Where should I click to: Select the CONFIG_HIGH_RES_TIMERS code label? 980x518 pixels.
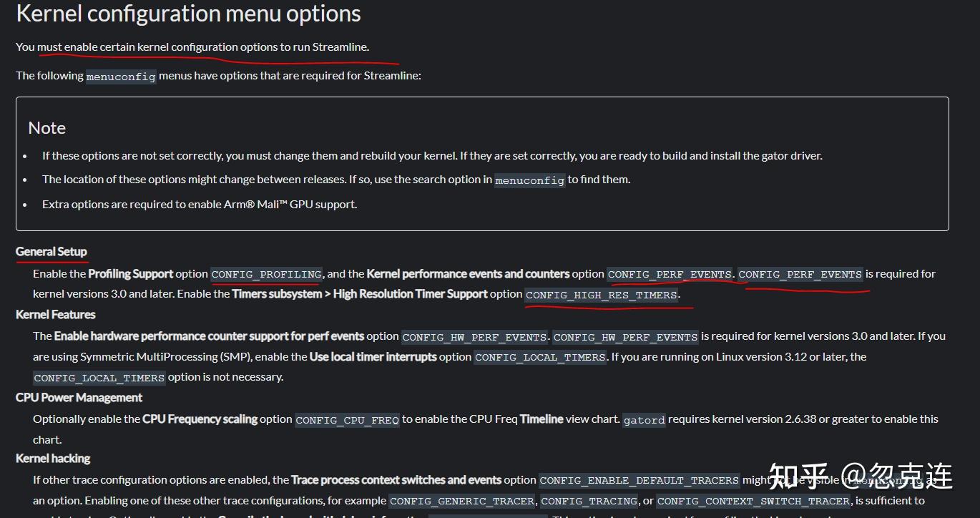coord(602,295)
